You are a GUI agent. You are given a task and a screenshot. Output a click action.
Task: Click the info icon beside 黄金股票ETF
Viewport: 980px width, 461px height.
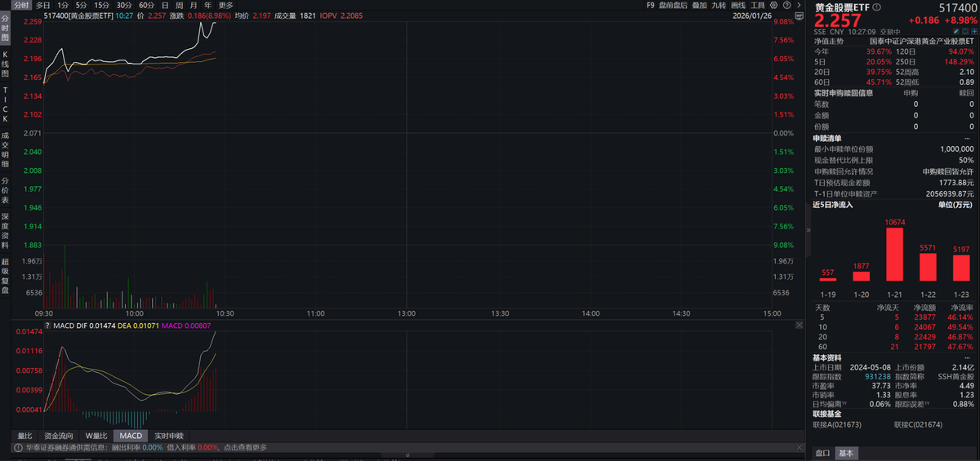(x=876, y=7)
